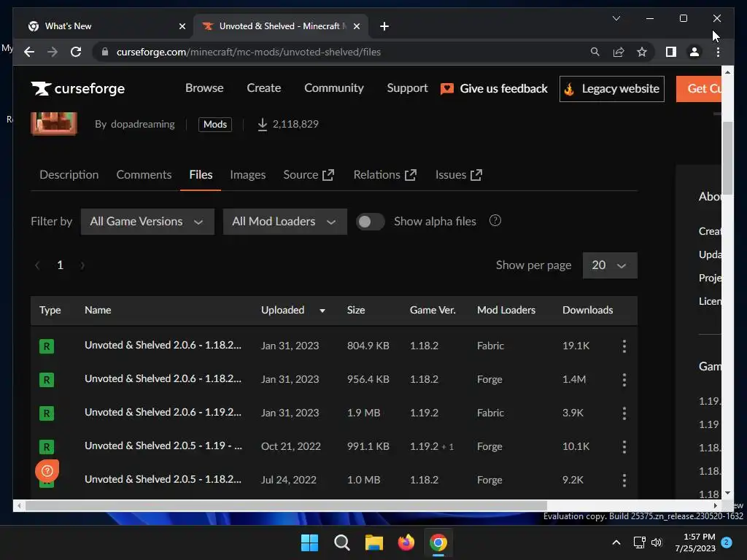Open the Support menu
The height and width of the screenshot is (560, 747).
pyautogui.click(x=407, y=88)
